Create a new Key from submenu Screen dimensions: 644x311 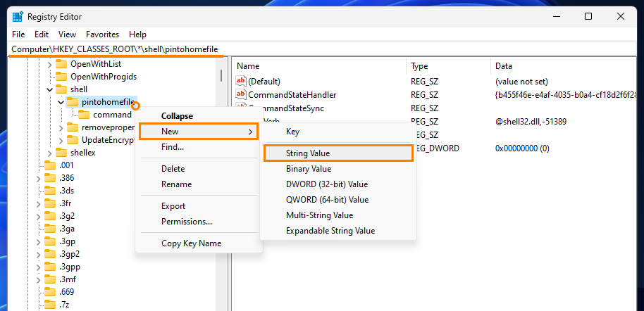pos(338,132)
